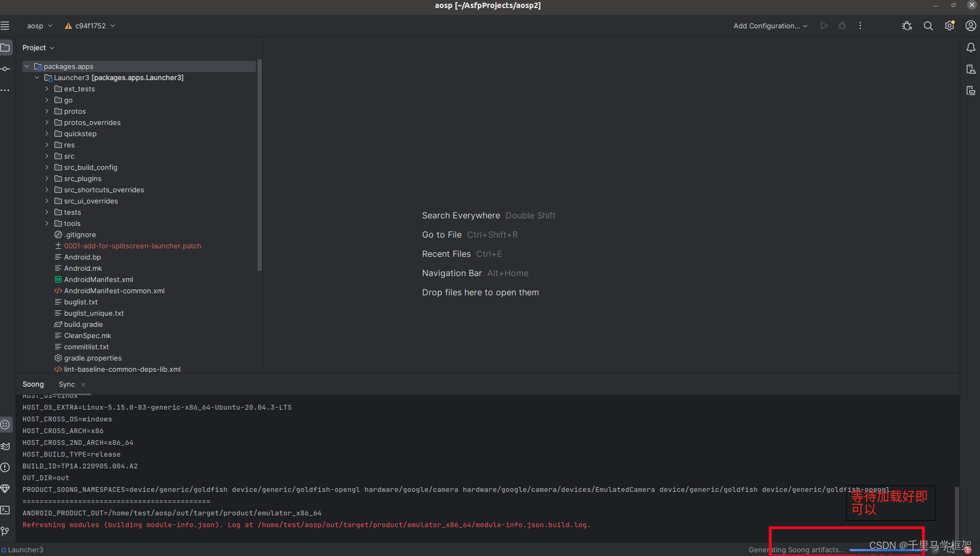Open the right sidebar document panel icon
Viewport: 980px width, 556px height.
[x=971, y=90]
